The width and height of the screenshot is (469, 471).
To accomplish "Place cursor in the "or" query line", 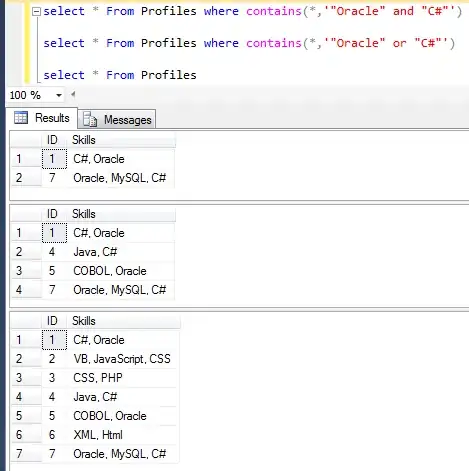I will [249, 43].
